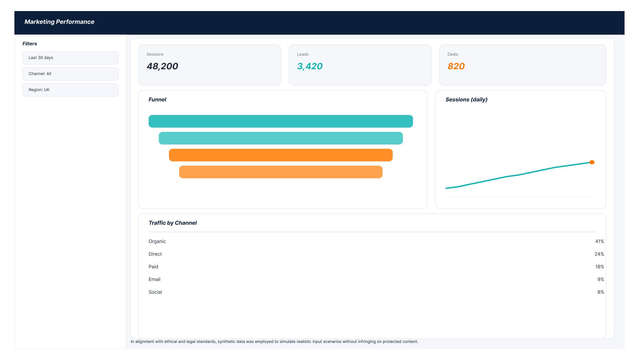
Task: Click the top teal funnel bar
Action: point(280,121)
